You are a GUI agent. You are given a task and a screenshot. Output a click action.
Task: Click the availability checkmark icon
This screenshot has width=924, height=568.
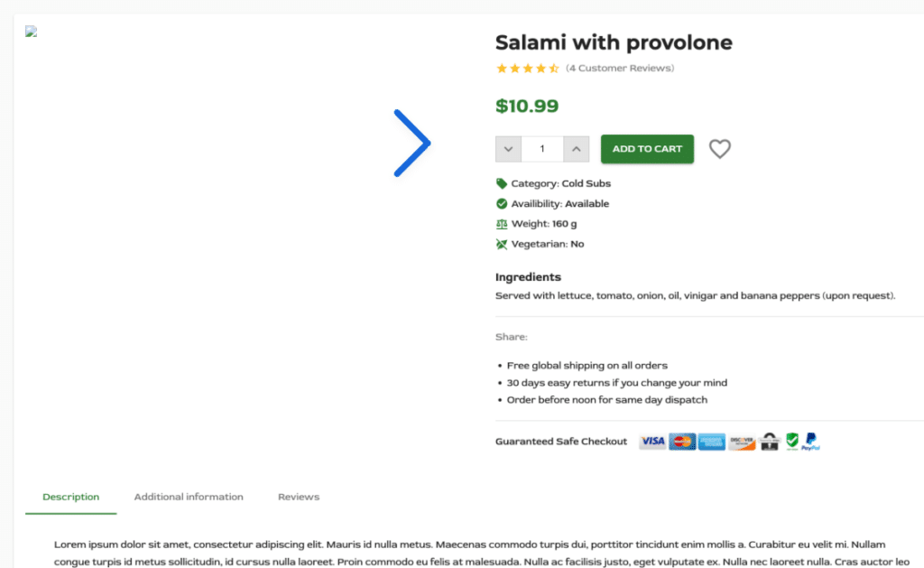tap(502, 203)
